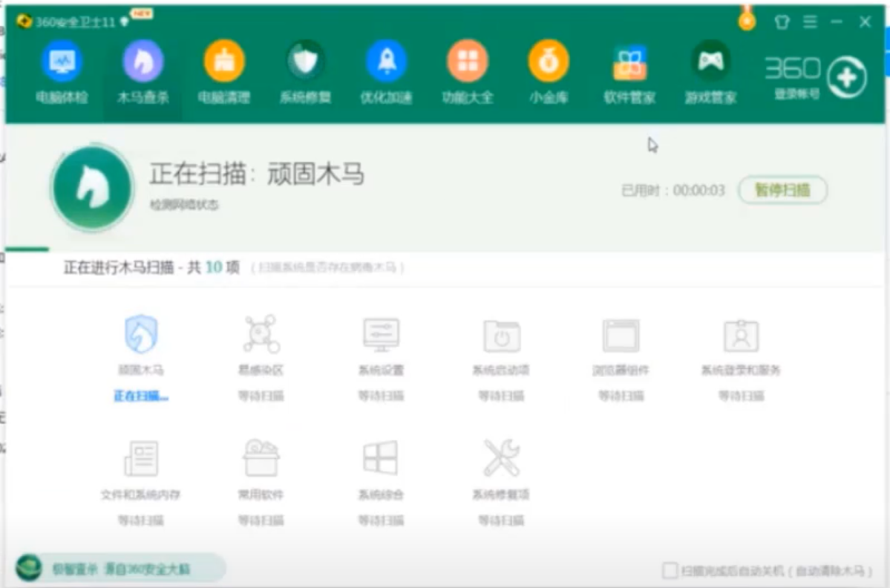Screen dimensions: 890x588
Task: Click the 360 login account plus icon
Action: 847,77
